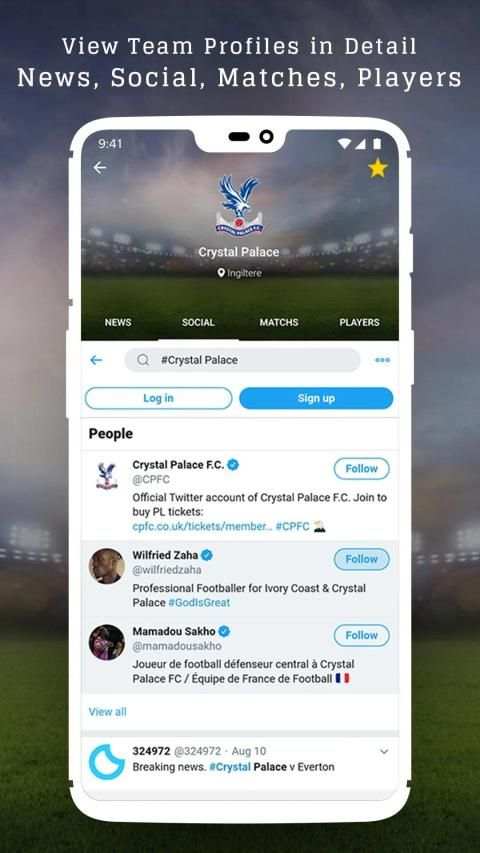Tap the verified badge next to Wilfried Zaha
This screenshot has height=853, width=480.
click(x=207, y=555)
